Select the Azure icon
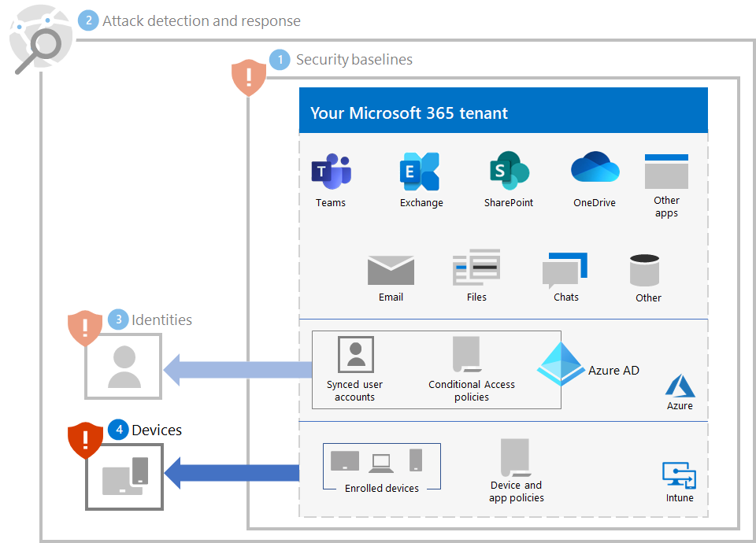 (x=679, y=386)
